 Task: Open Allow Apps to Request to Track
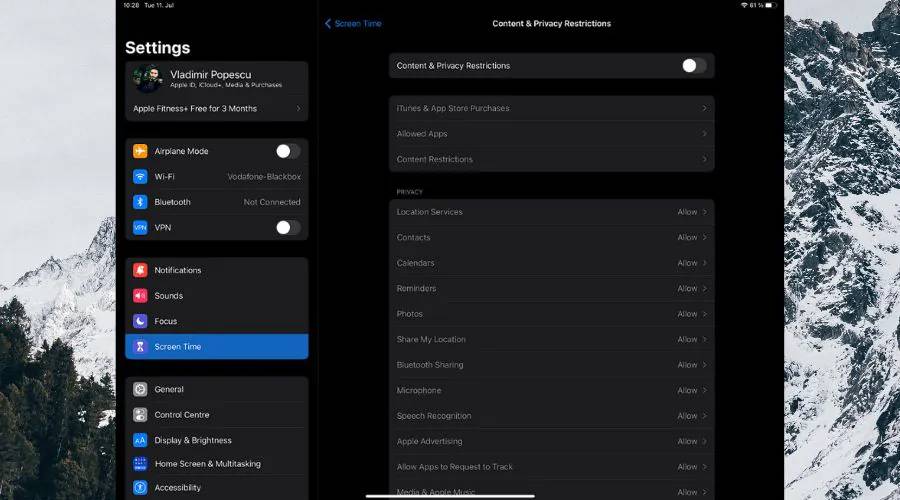pos(552,467)
